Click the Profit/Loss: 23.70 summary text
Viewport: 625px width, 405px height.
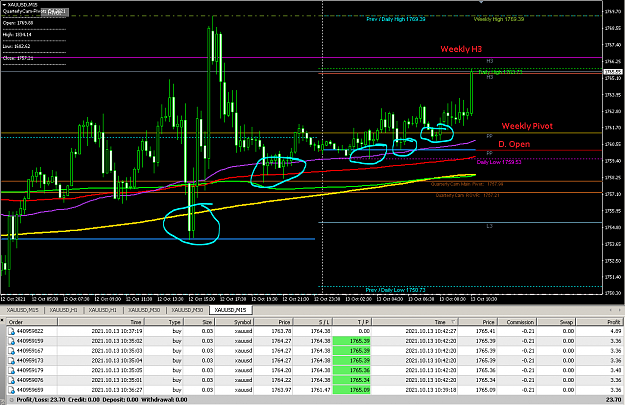[41, 400]
